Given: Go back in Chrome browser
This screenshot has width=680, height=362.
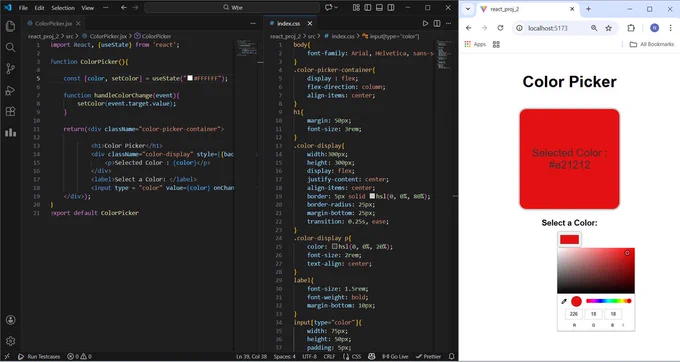Looking at the screenshot, I should coord(468,28).
